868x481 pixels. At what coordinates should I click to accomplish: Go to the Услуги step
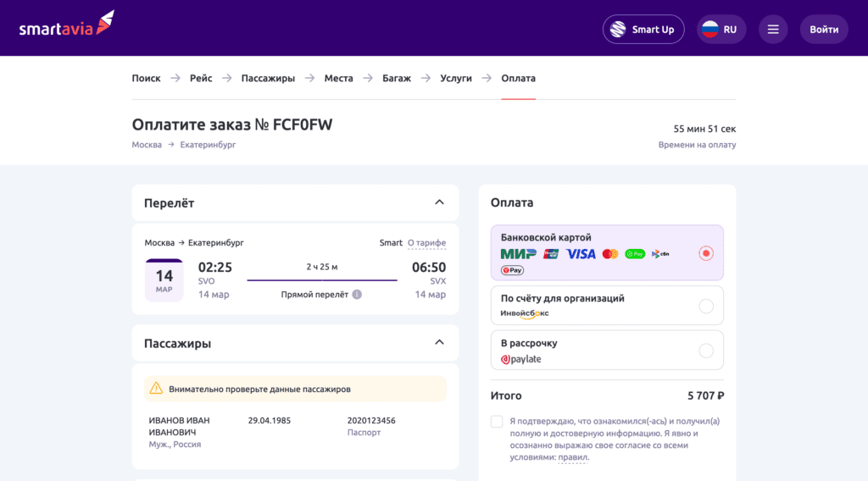(455, 79)
